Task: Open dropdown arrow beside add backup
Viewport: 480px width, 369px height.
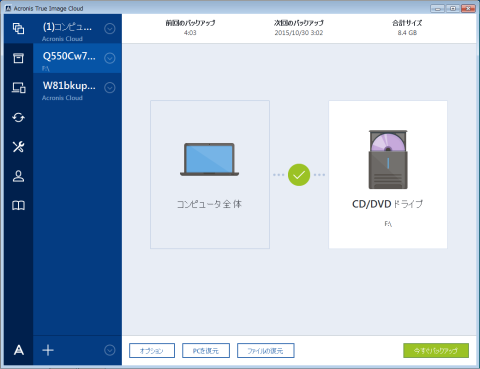Action: point(110,350)
